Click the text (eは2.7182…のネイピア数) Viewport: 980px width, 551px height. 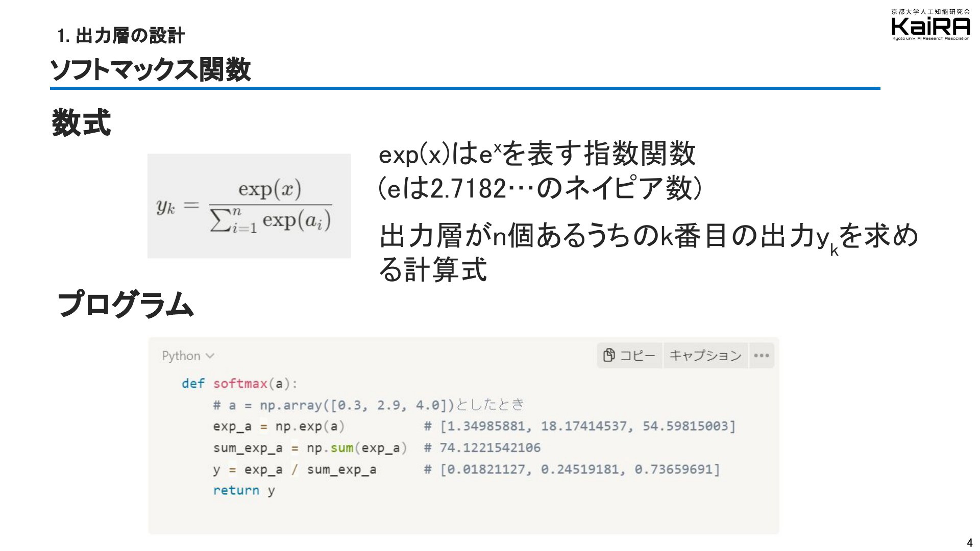tap(540, 188)
